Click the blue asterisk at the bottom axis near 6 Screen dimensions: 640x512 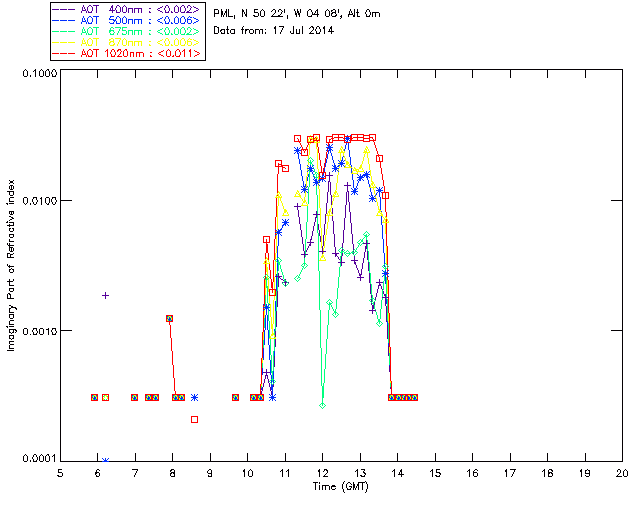tap(105, 460)
